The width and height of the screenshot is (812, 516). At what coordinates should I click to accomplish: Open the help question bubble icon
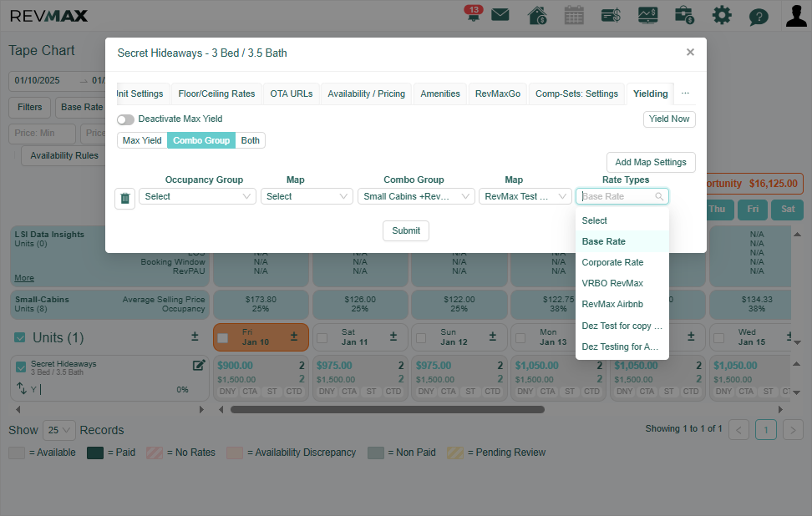pyautogui.click(x=759, y=17)
